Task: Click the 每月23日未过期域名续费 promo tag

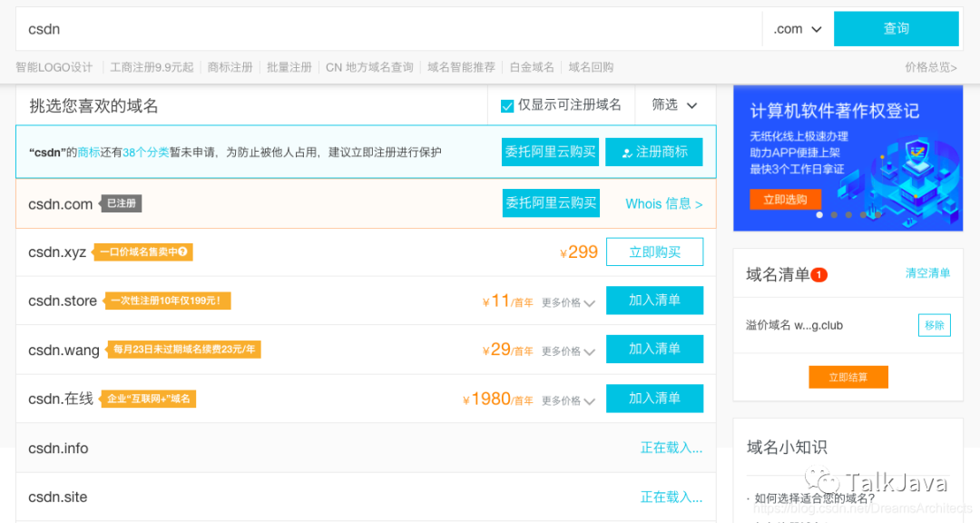Action: 183,350
